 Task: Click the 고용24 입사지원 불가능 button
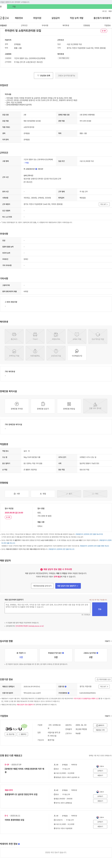[x=66, y=75]
